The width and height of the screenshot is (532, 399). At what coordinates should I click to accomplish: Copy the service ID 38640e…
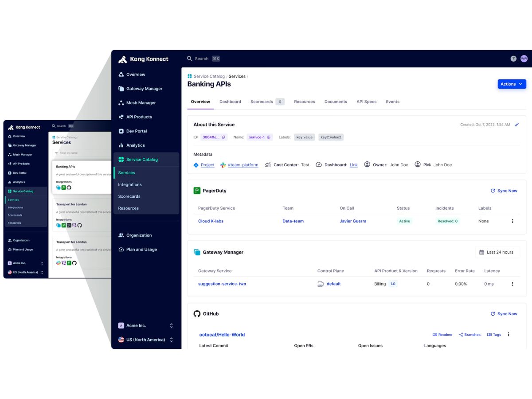click(x=224, y=137)
